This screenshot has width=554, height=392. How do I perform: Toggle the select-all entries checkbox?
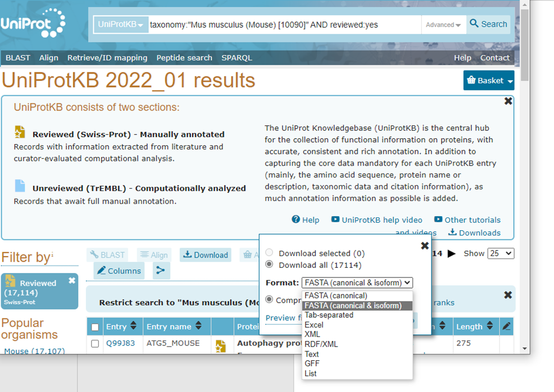pyautogui.click(x=95, y=327)
